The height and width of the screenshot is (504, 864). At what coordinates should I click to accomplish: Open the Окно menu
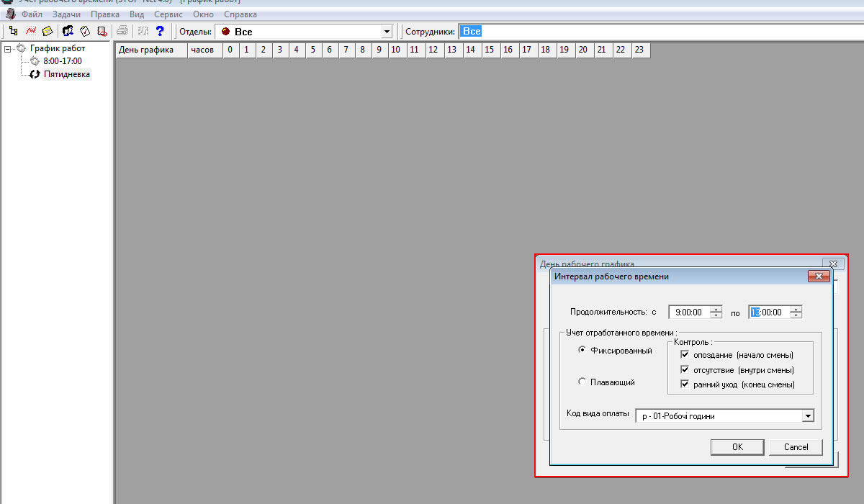[204, 14]
